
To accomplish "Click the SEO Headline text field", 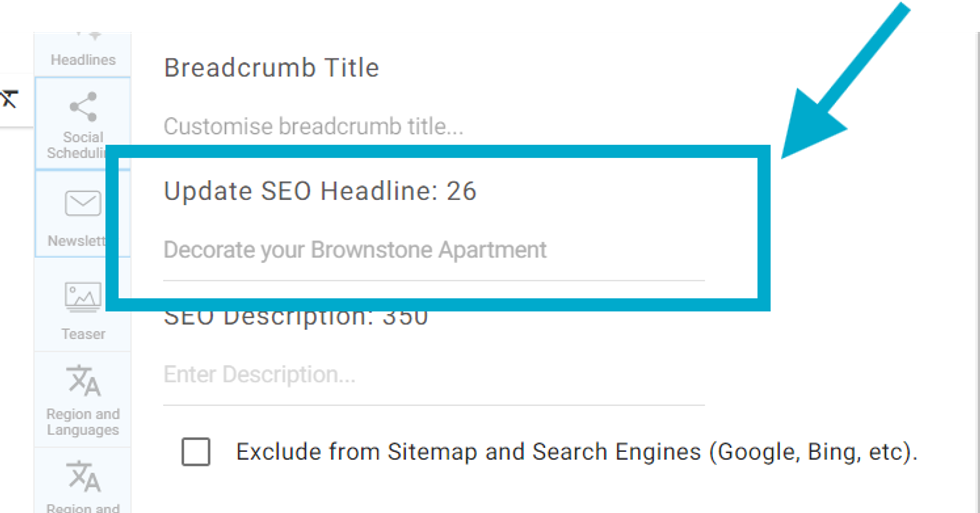I will (433, 250).
